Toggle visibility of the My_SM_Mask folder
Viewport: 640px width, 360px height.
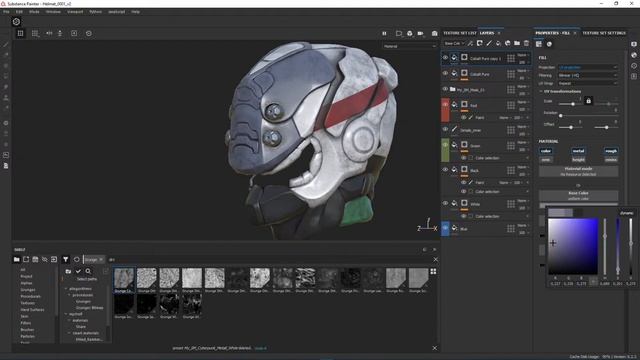(445, 89)
